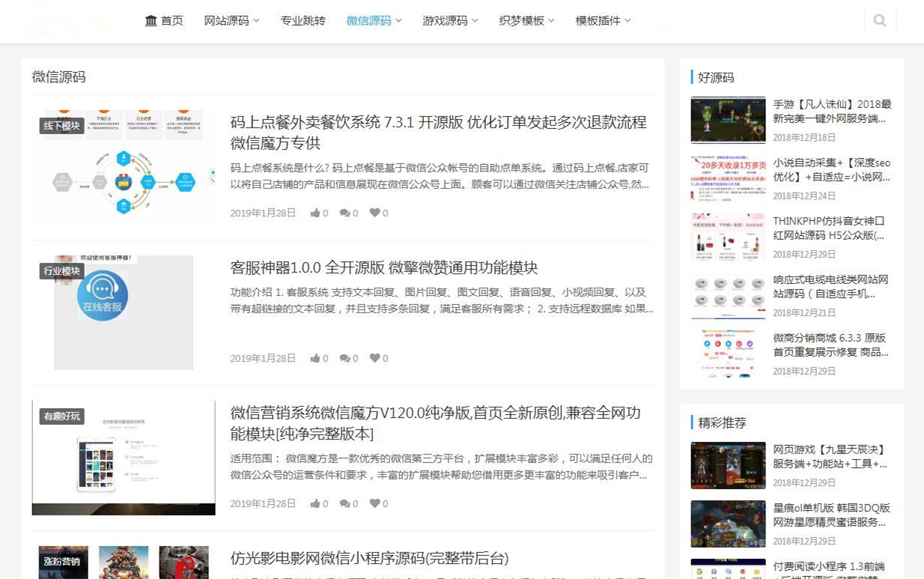924x579 pixels.
Task: Click the 涨粉营销 category tag
Action: pyautogui.click(x=61, y=562)
